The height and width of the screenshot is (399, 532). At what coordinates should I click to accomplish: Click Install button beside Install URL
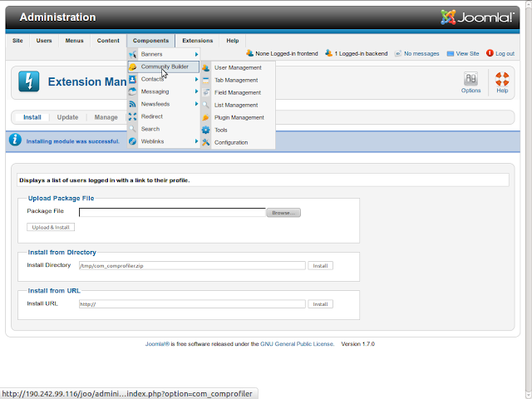point(320,304)
